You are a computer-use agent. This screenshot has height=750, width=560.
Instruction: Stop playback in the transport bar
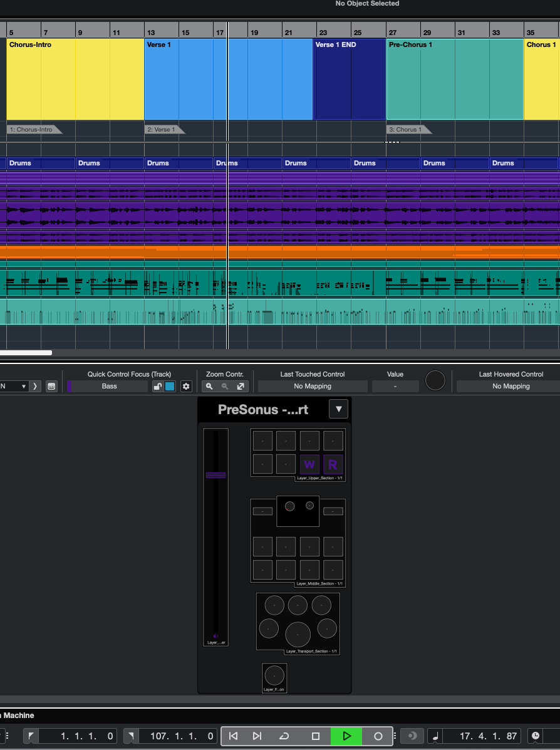[x=316, y=736]
